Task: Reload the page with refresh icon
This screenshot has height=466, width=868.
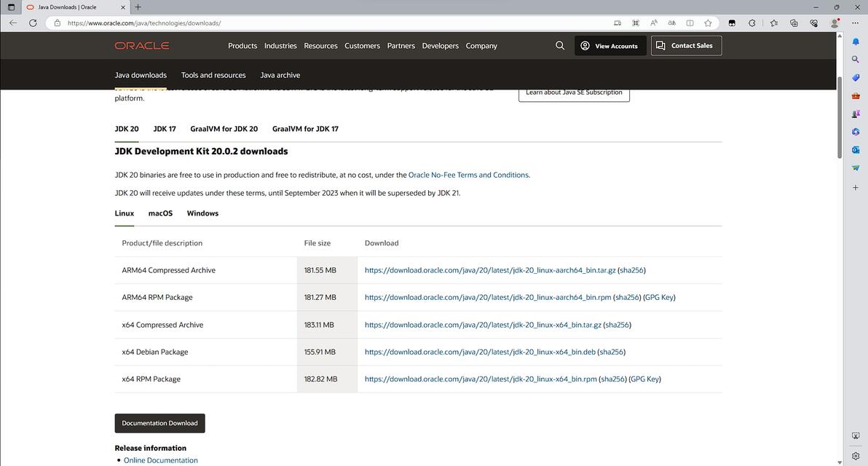Action: [x=33, y=23]
